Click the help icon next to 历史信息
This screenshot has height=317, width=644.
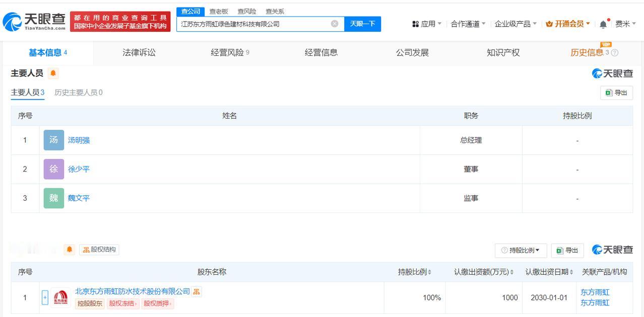614,53
